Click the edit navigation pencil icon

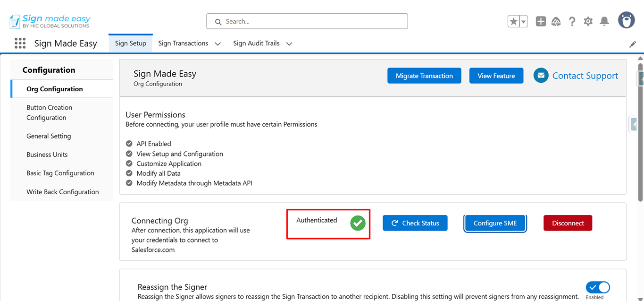(633, 44)
